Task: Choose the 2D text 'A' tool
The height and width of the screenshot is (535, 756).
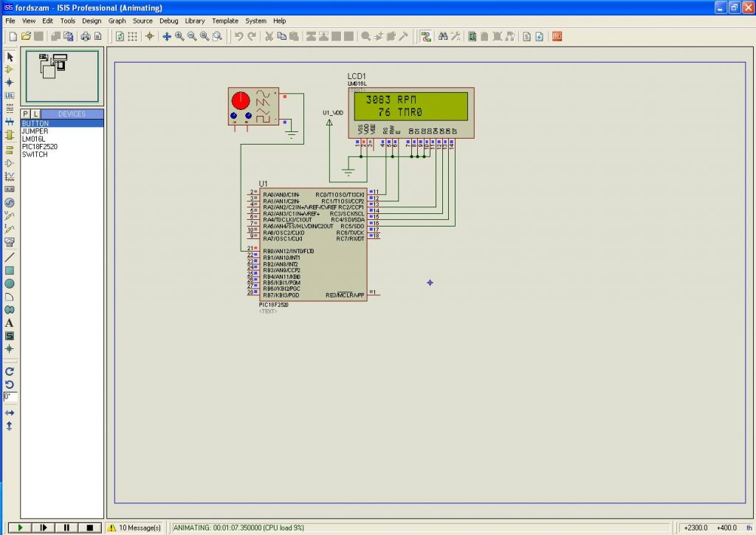Action: [10, 322]
